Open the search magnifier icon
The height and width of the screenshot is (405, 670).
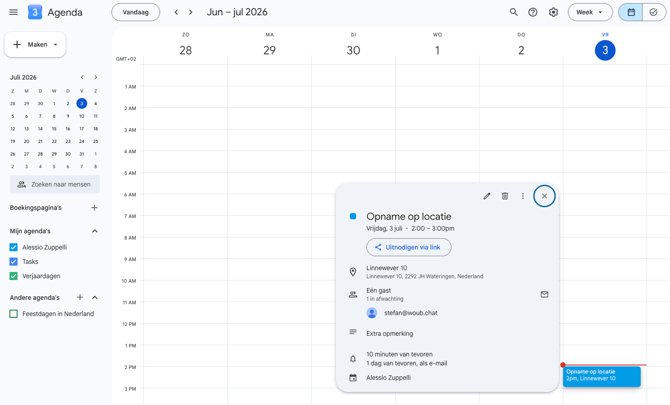(x=514, y=12)
